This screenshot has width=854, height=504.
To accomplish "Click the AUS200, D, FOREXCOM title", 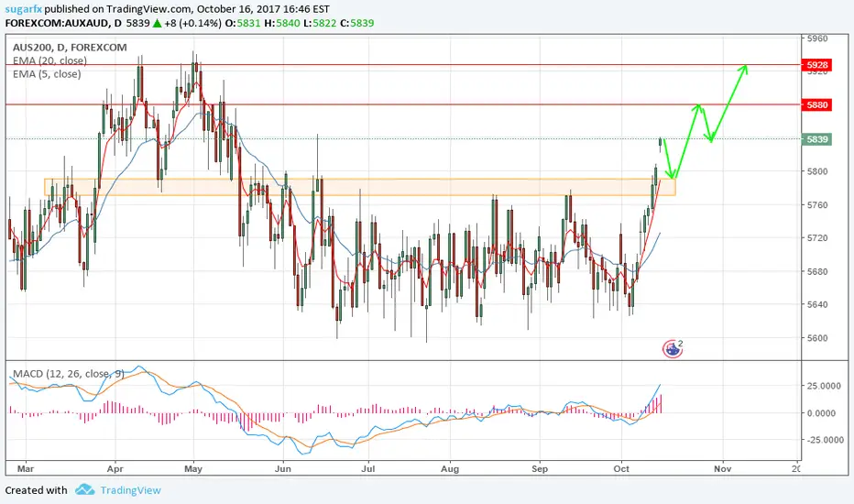I will (70, 48).
